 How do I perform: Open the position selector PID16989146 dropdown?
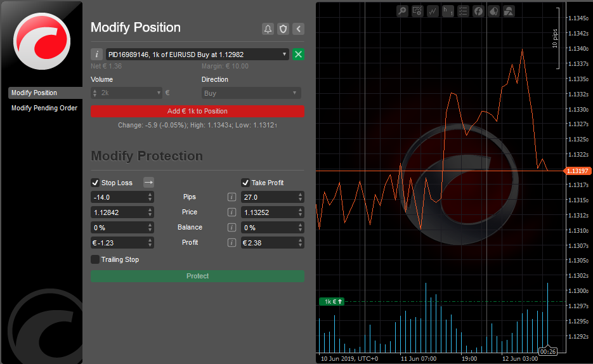(197, 55)
